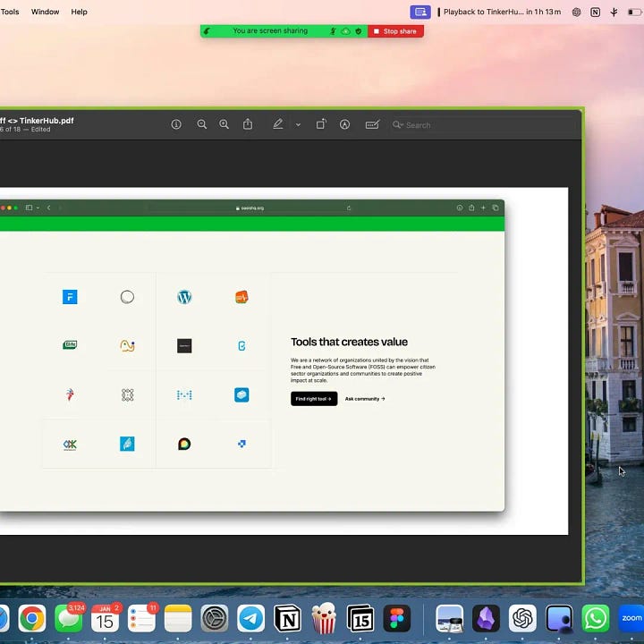Open Calendar showing JAN 15
Viewport: 644px width, 644px height.
(x=106, y=618)
